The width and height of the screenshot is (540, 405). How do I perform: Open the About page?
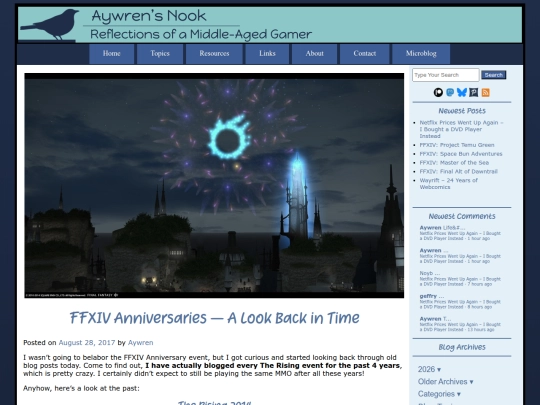point(314,54)
